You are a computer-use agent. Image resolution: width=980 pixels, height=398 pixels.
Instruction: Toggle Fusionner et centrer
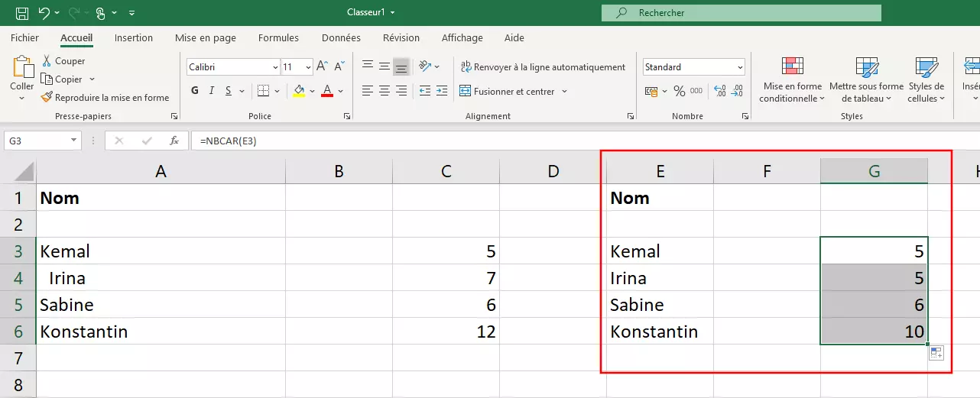coord(507,92)
